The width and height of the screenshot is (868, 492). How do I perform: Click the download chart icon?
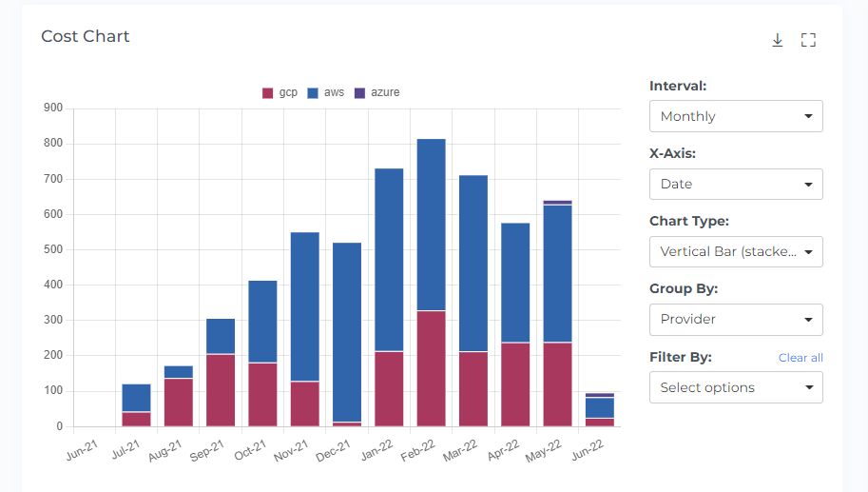pos(777,40)
